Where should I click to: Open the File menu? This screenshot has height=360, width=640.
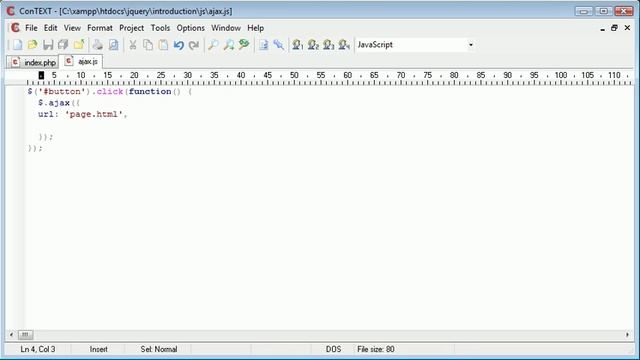(x=31, y=28)
